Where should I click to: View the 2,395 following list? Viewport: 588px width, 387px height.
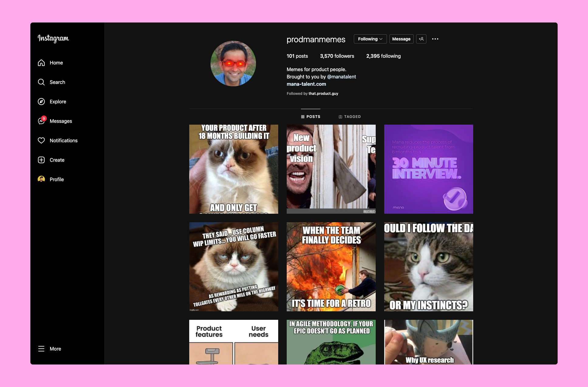point(383,56)
